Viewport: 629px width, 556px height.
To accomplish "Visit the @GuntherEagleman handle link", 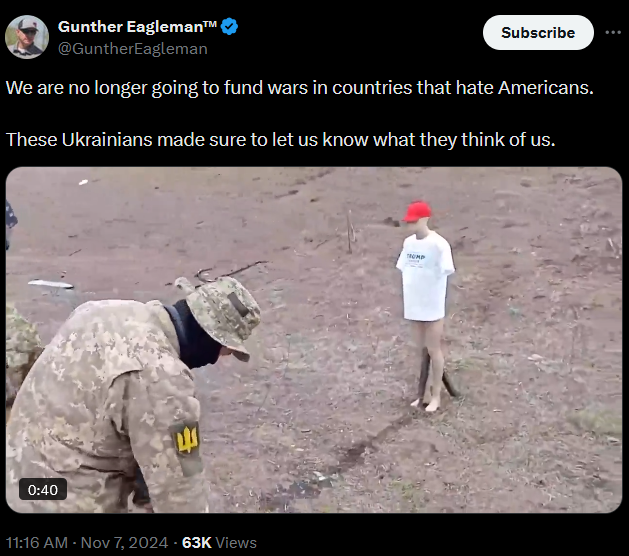I will (x=133, y=49).
